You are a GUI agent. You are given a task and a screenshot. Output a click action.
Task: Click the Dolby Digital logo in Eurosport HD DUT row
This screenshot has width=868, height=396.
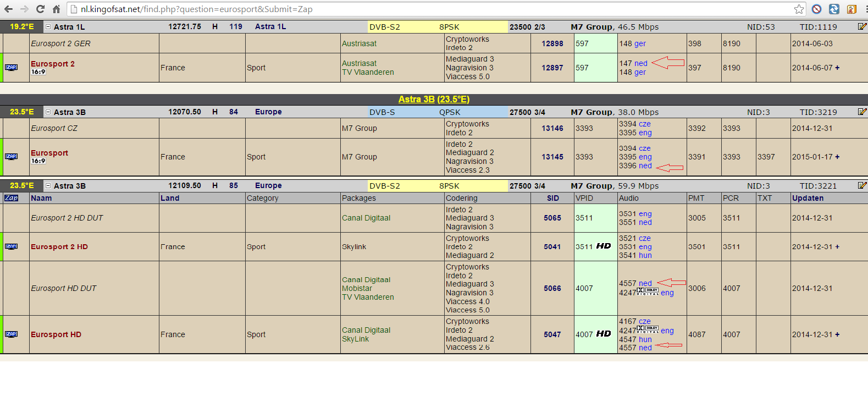click(x=648, y=291)
